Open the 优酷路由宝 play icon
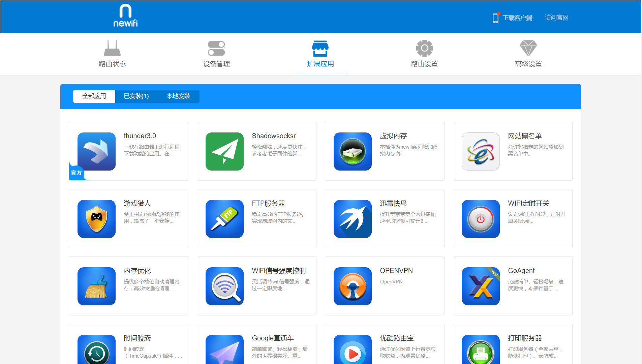 pos(353,349)
